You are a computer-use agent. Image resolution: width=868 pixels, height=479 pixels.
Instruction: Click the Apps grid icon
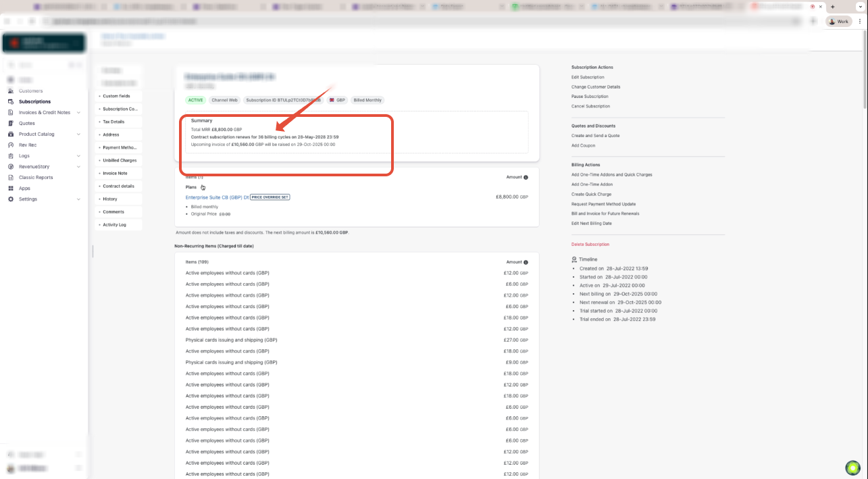click(x=11, y=188)
